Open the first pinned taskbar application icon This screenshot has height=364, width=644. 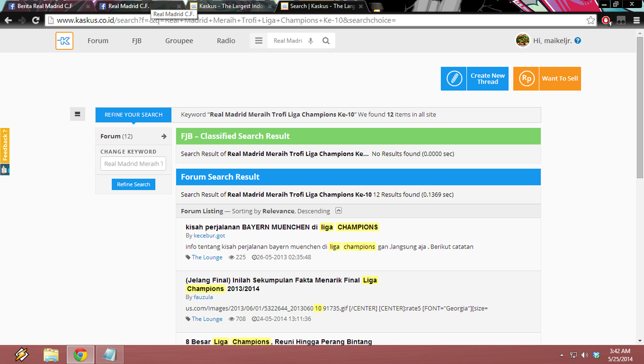pos(22,355)
